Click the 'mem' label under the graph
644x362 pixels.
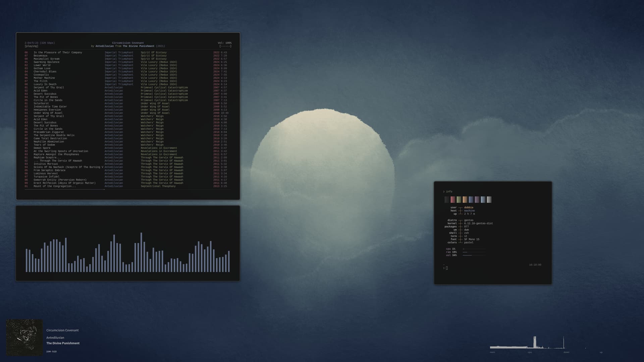[x=492, y=352]
